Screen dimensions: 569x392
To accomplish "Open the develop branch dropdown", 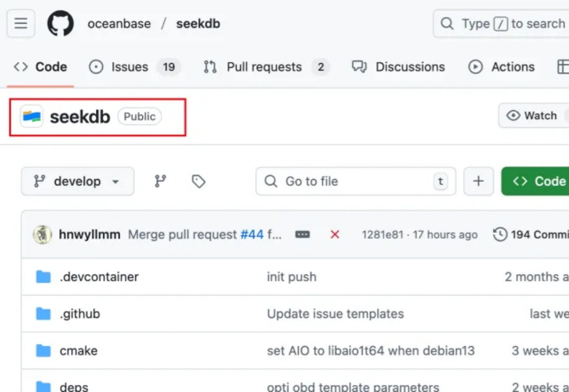I will click(77, 181).
